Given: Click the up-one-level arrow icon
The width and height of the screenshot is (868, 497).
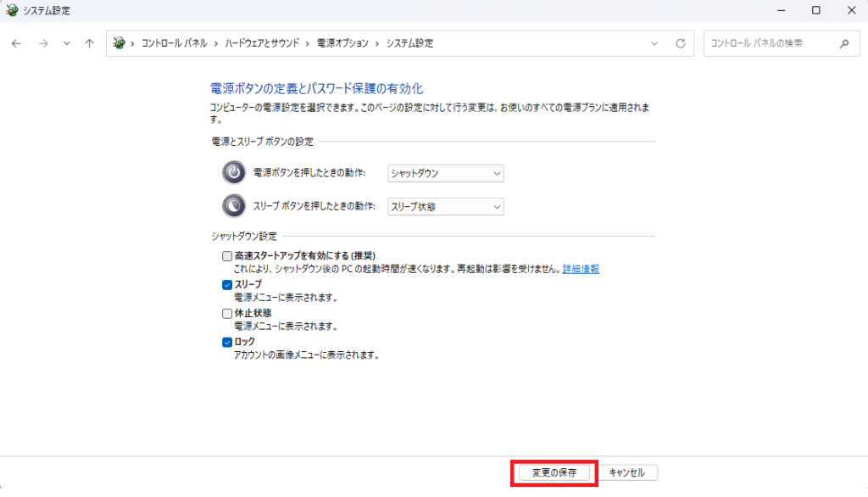Looking at the screenshot, I should [x=89, y=42].
